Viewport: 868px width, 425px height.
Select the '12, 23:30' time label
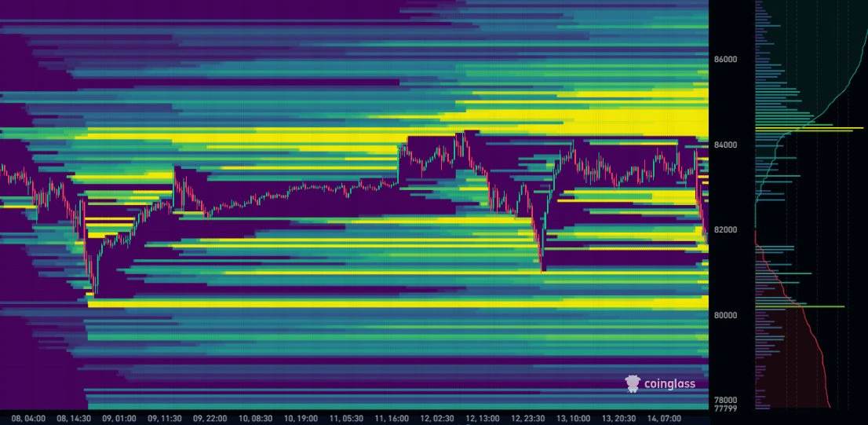[527, 419]
